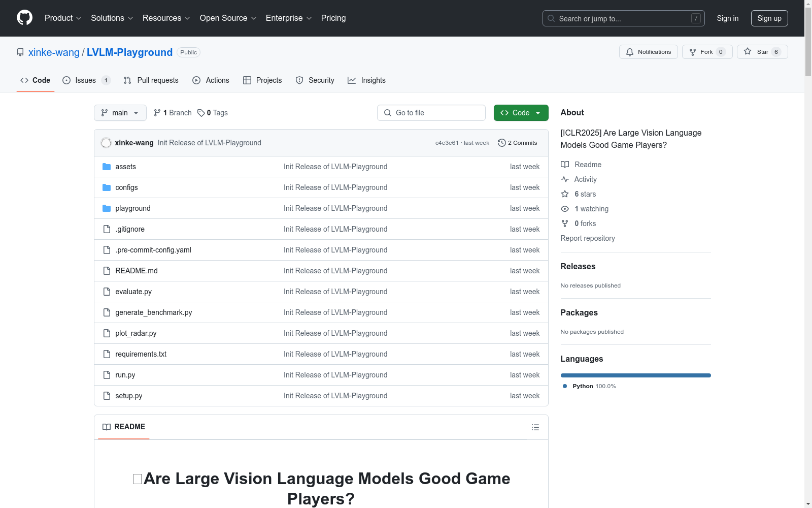Viewport: 812px width, 508px height.
Task: Select the README tab heading
Action: pyautogui.click(x=124, y=427)
